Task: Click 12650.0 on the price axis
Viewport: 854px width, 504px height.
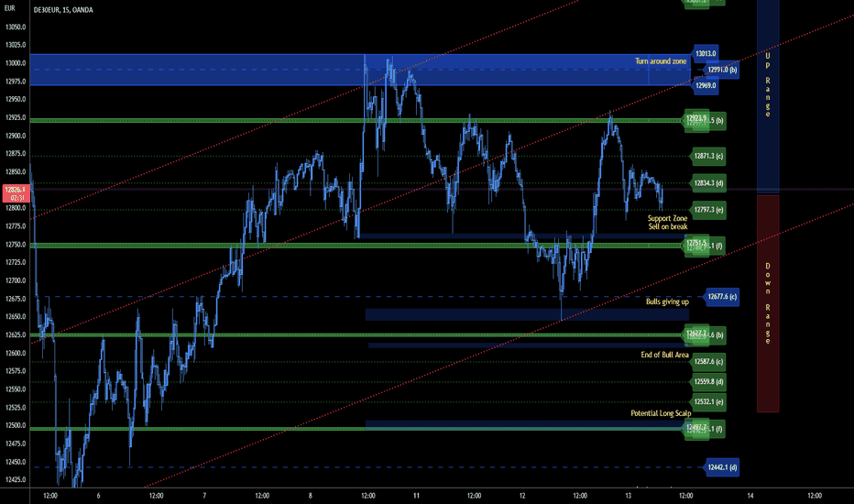Action: 16,316
